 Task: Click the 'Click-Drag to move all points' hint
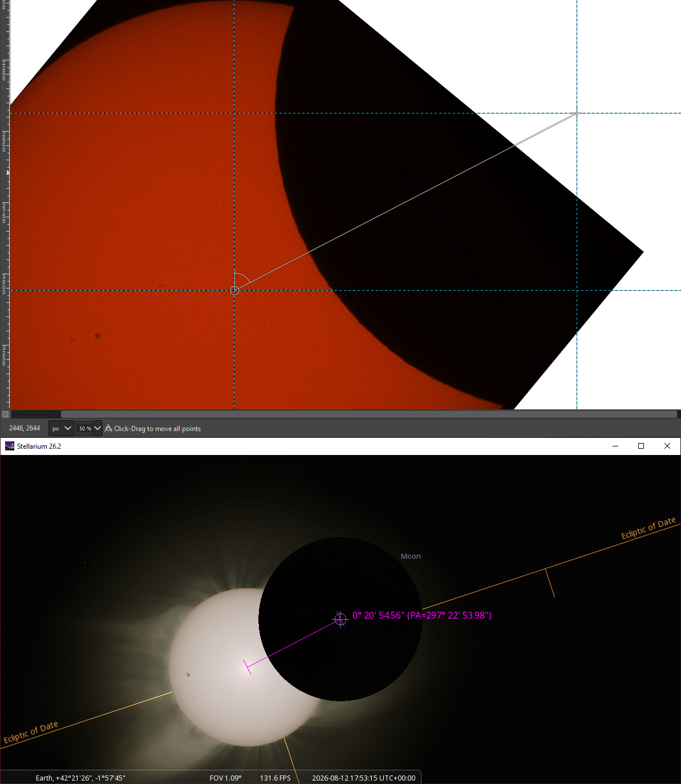[157, 429]
